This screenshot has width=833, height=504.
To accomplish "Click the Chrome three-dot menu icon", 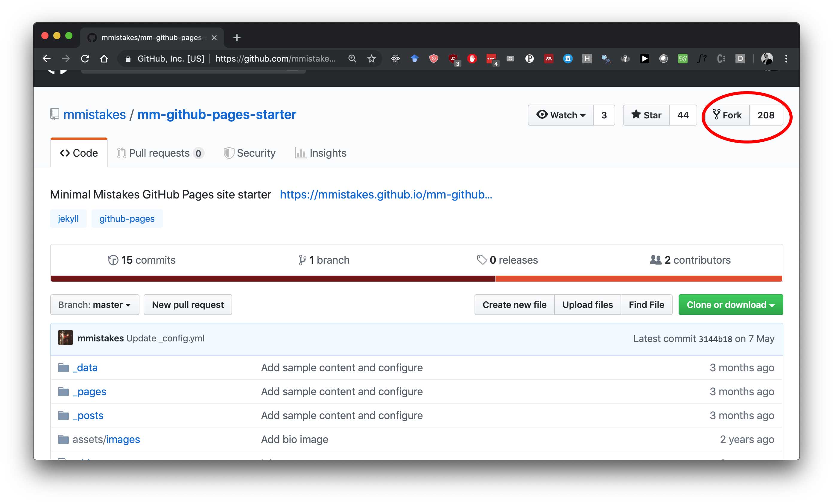I will coord(786,59).
